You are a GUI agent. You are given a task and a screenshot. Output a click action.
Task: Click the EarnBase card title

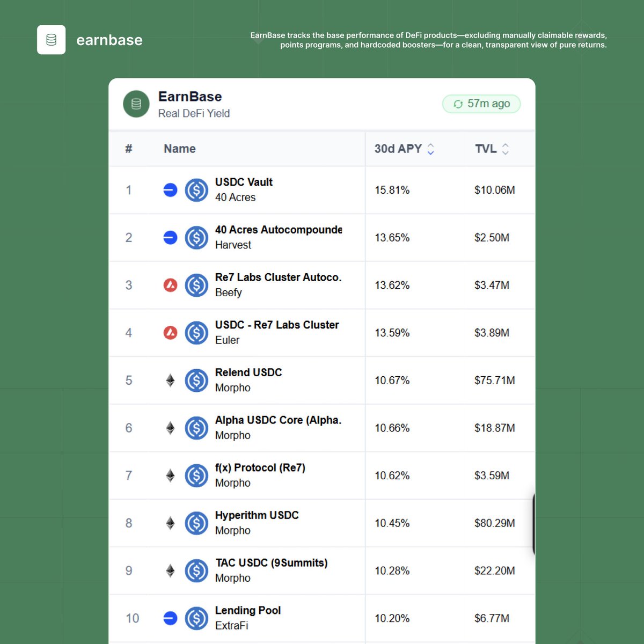pyautogui.click(x=190, y=97)
